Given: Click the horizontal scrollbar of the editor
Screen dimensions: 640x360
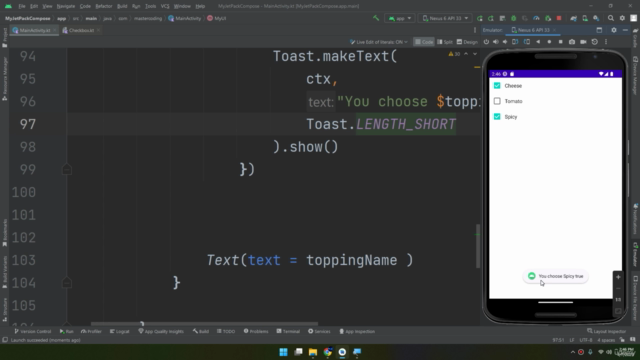Looking at the screenshot, I should (x=204, y=324).
